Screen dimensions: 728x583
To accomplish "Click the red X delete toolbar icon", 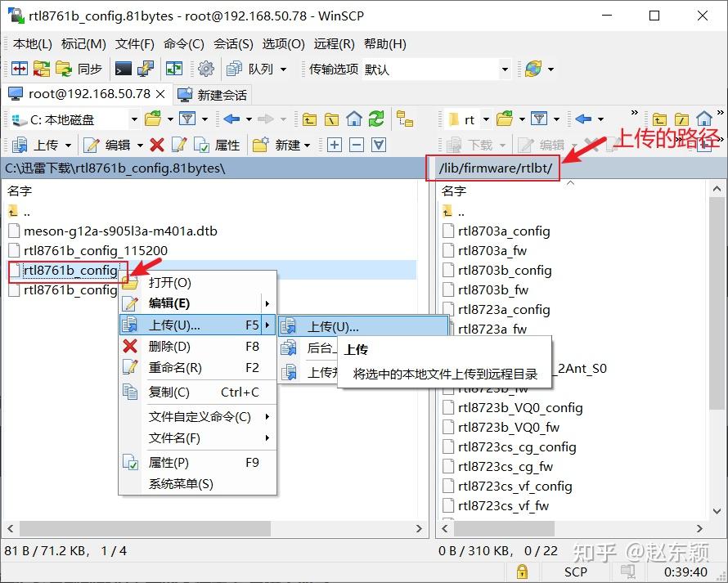I will pos(157,146).
